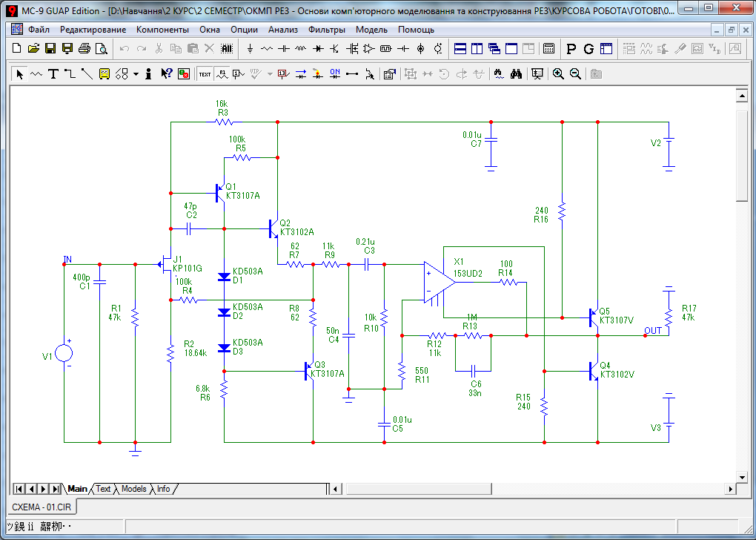This screenshot has width=756, height=540.
Task: Go to the last page button
Action: click(56, 489)
